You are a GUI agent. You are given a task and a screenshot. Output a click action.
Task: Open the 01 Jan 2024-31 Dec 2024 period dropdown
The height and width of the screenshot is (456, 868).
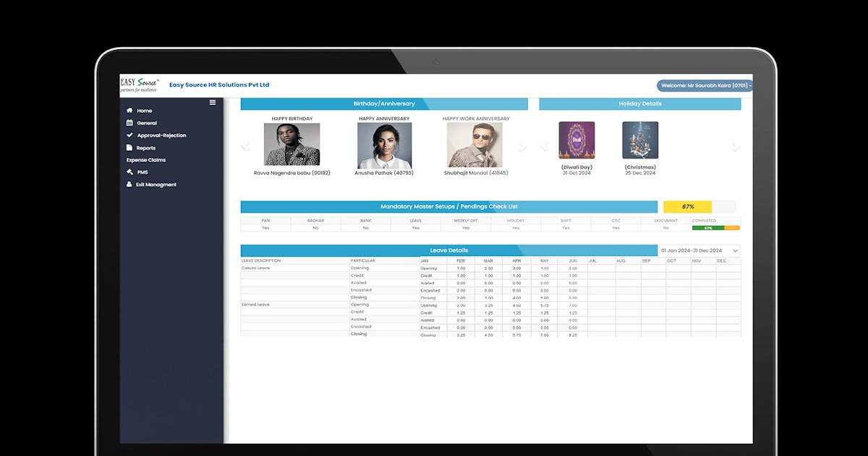click(699, 250)
